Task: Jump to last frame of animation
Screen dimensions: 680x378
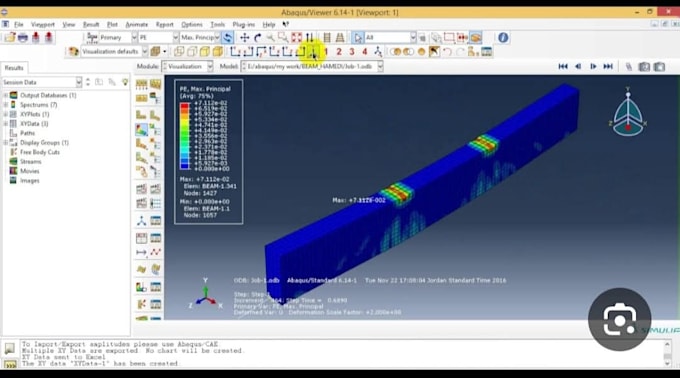Action: tap(608, 66)
